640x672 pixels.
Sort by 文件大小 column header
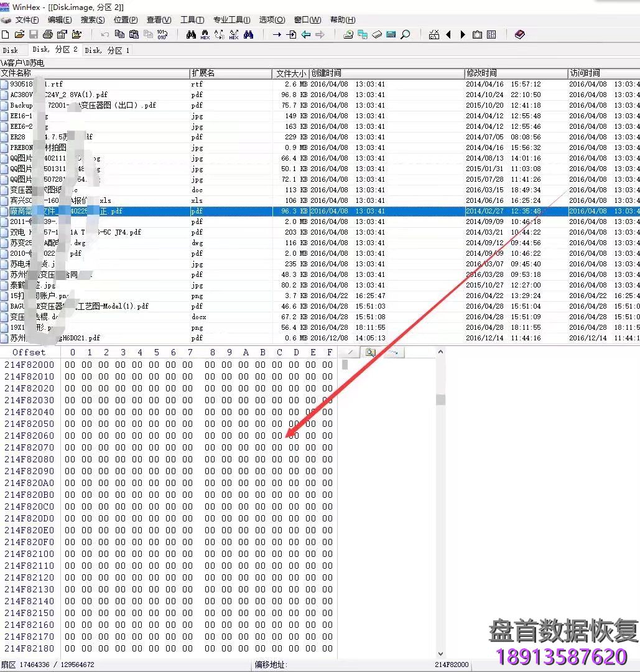click(x=290, y=73)
